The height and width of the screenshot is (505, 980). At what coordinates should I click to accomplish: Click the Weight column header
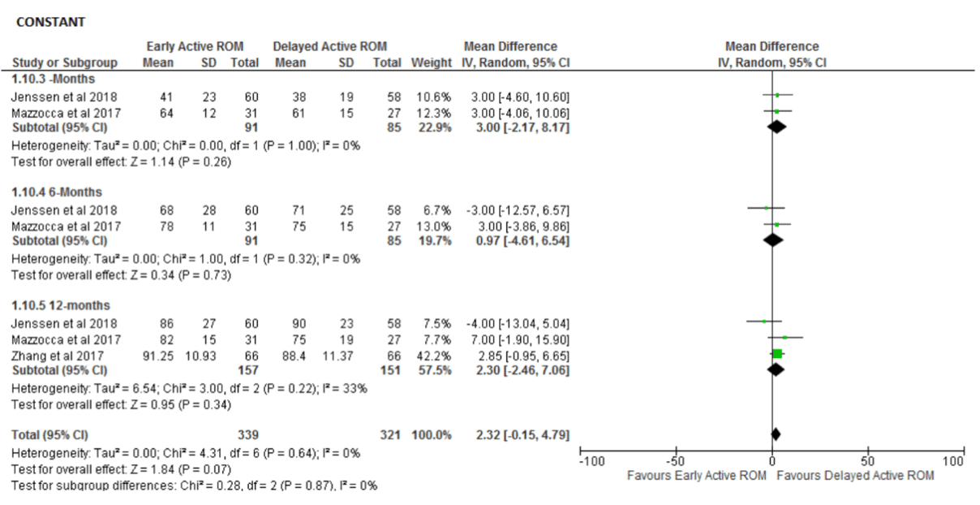[x=431, y=63]
